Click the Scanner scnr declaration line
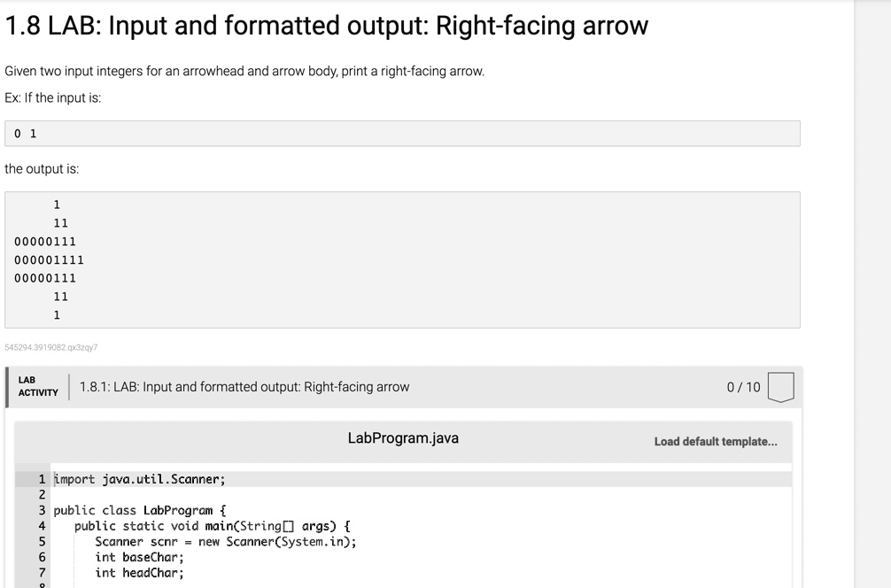The image size is (891, 588). (x=226, y=541)
